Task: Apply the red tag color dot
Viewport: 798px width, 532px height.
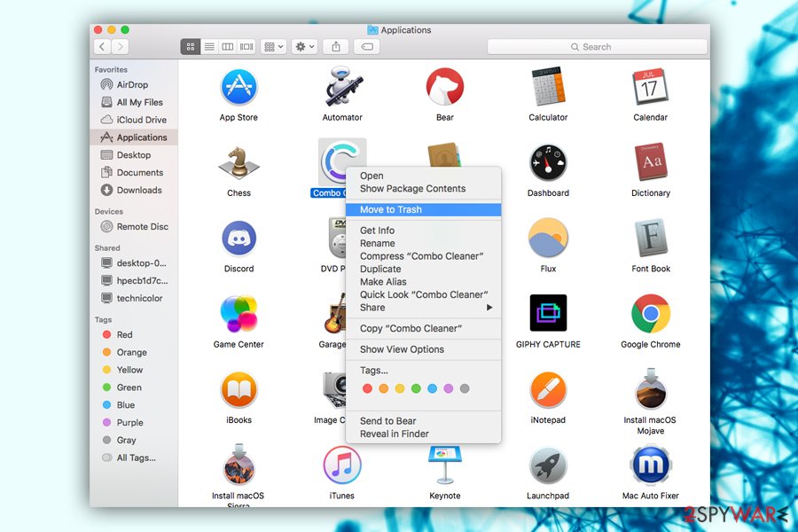Action: coord(367,388)
